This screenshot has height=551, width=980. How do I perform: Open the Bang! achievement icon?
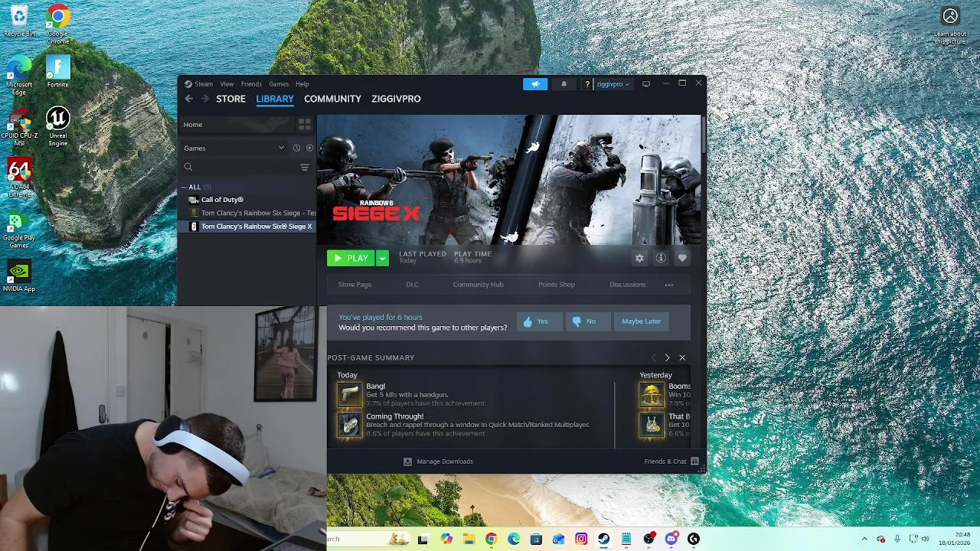pyautogui.click(x=350, y=394)
